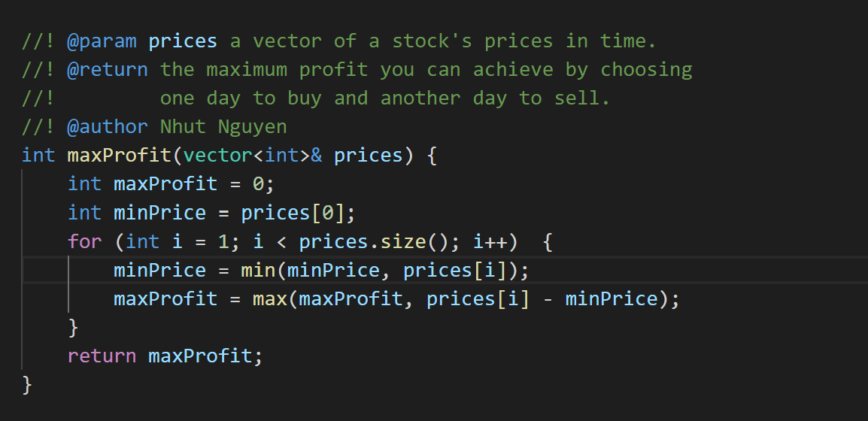Screen dimensions: 868x421
Task: Click the author name Nhut Nguyen
Action: tap(223, 126)
